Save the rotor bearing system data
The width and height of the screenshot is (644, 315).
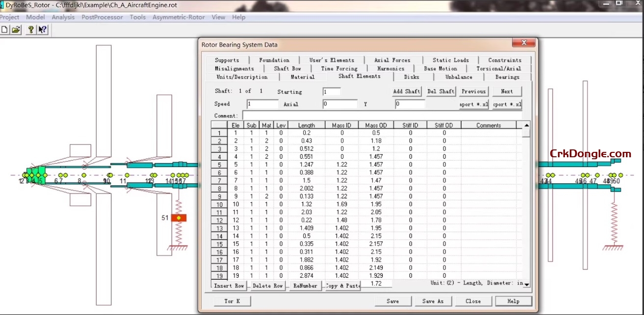[392, 301]
